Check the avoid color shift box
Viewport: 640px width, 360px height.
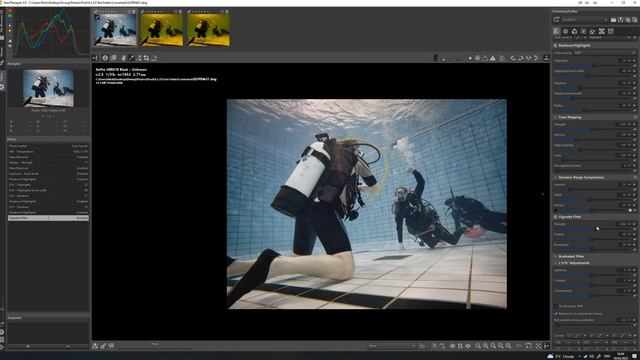click(x=556, y=306)
